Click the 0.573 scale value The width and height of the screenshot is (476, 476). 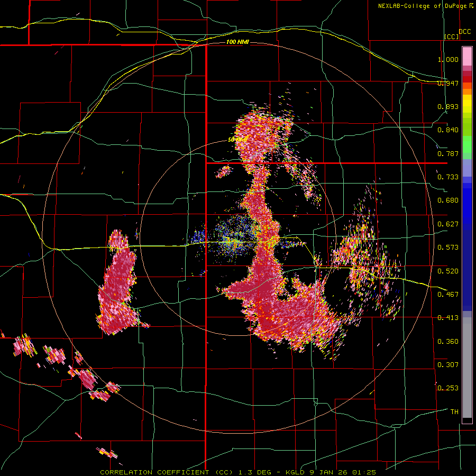tap(448, 248)
